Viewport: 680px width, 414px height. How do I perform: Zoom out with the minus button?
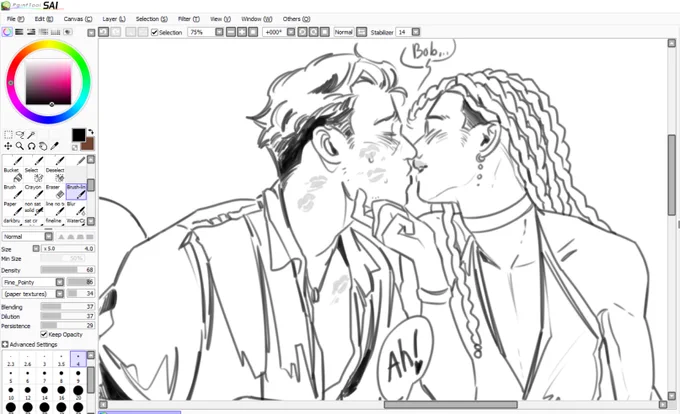[x=231, y=32]
